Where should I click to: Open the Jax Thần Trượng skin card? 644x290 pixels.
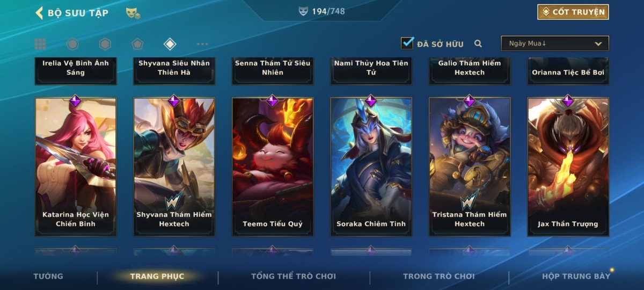568,166
